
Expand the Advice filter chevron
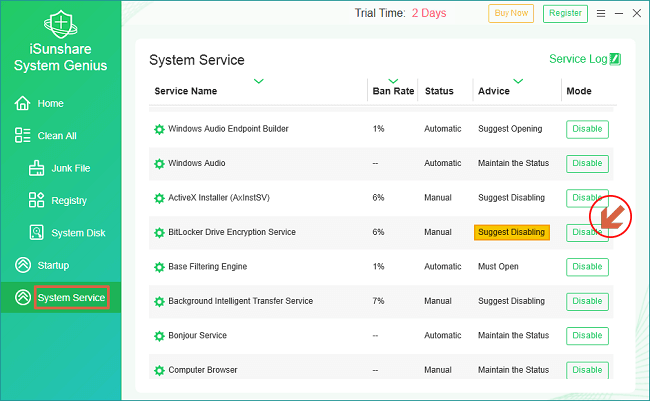click(518, 81)
